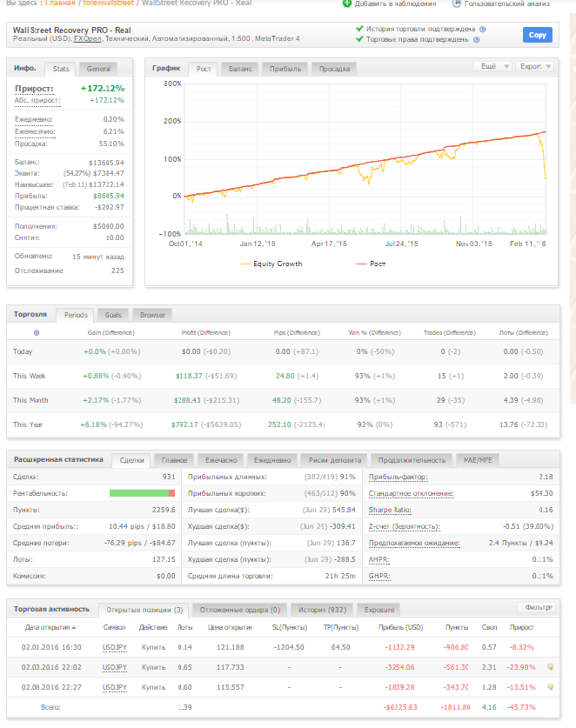Click total loss value -$6225.63
Image resolution: width=576 pixels, height=728 pixels.
pyautogui.click(x=400, y=707)
